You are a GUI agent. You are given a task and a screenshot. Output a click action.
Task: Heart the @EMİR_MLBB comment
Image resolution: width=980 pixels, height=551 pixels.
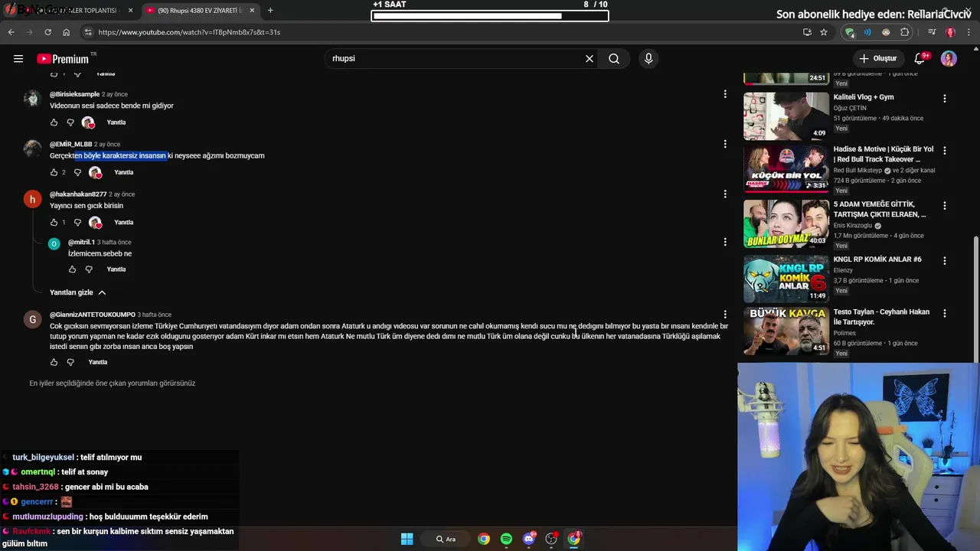coord(95,172)
